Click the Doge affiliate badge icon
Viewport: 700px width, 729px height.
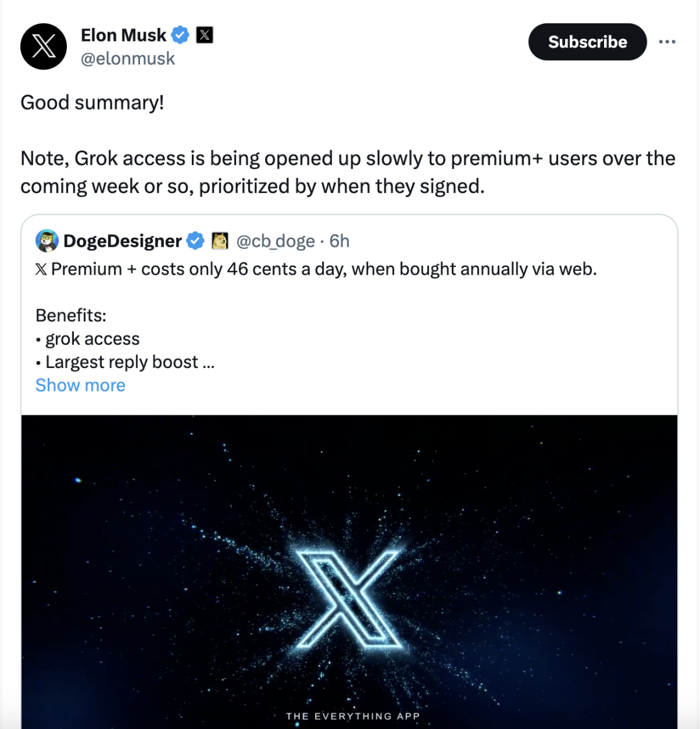pyautogui.click(x=220, y=241)
